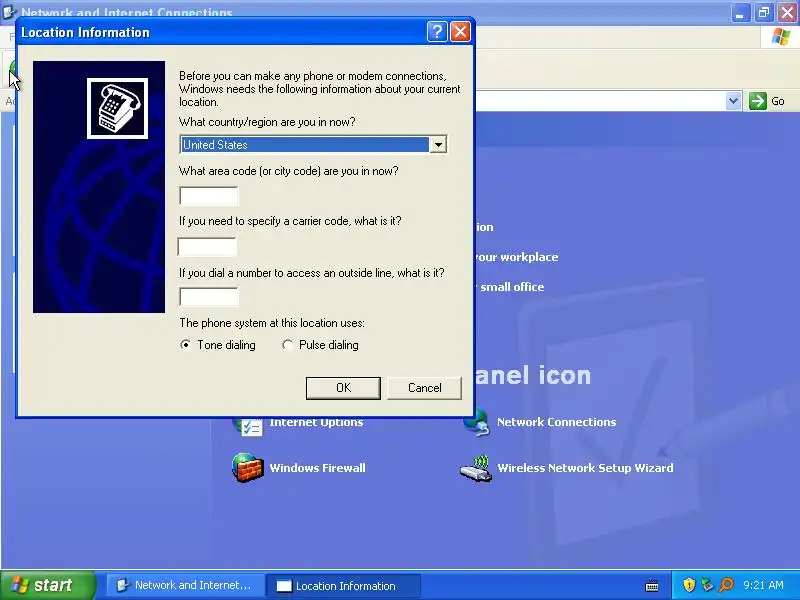Screen dimensions: 800x600
Task: Click the workplace network task link
Action: click(x=517, y=257)
